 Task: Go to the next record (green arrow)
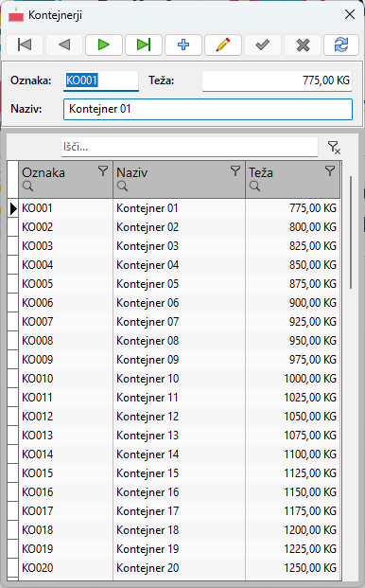click(x=104, y=45)
